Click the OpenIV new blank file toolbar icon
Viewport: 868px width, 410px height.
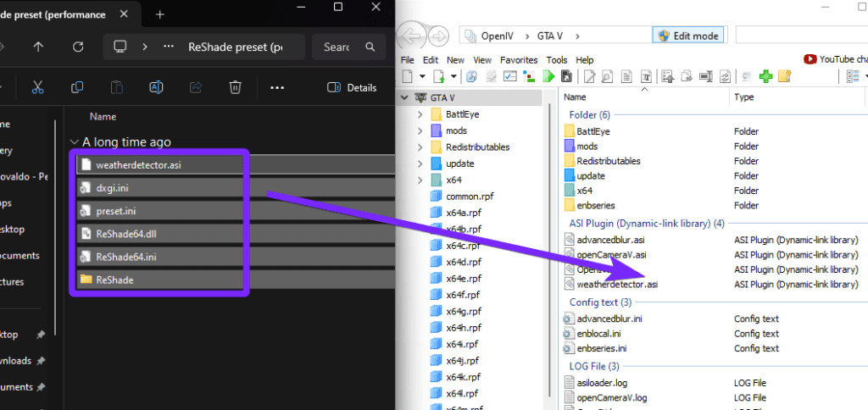click(x=408, y=76)
